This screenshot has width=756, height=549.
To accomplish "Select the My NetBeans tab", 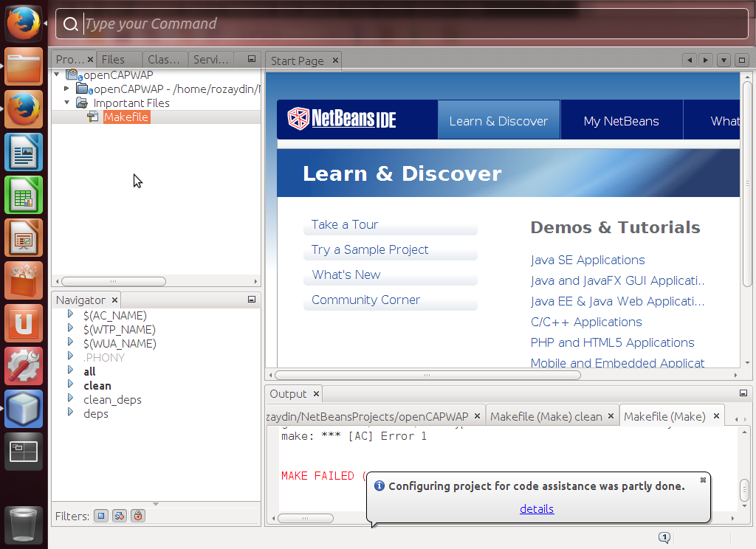I will (x=621, y=121).
